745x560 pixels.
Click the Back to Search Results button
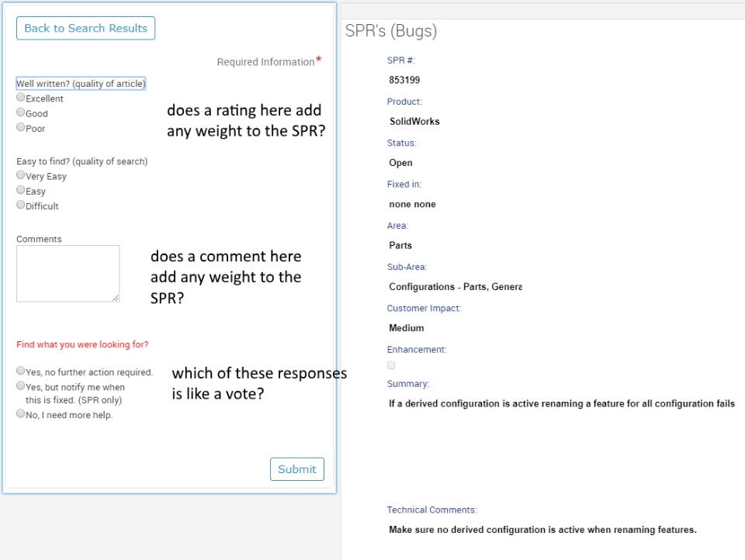tap(85, 28)
